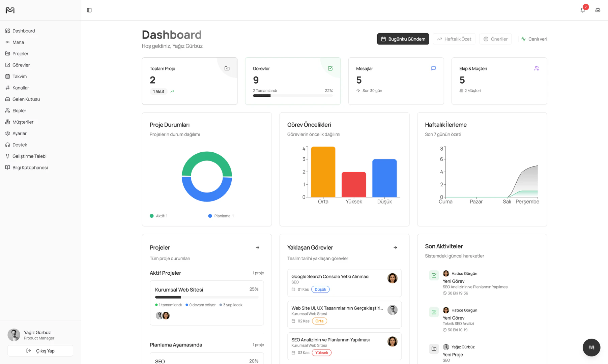Select the Bugünkü Gündem tab
Screen dimensions: 608x364
[403, 39]
